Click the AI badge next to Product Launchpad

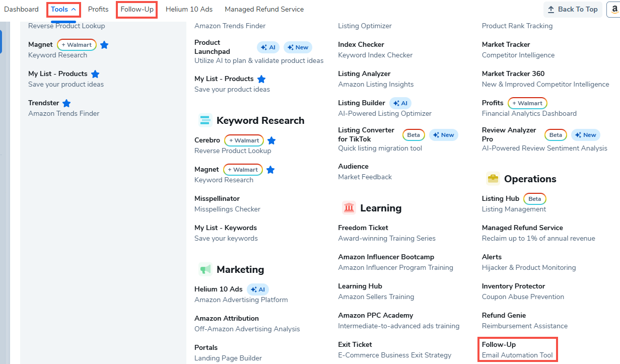pos(268,47)
